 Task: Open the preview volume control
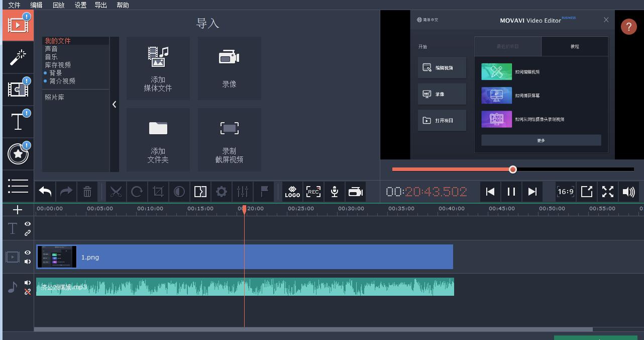tap(629, 192)
